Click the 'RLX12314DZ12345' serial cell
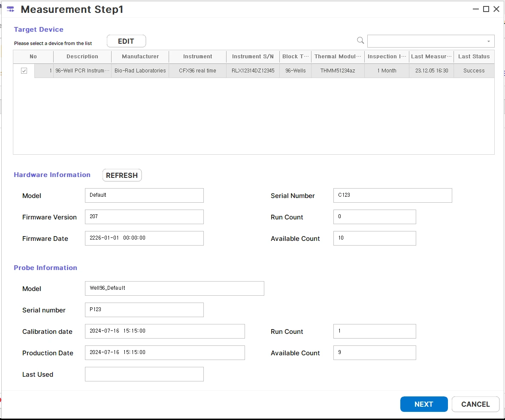Screen dimensions: 505x420 [x=253, y=71]
